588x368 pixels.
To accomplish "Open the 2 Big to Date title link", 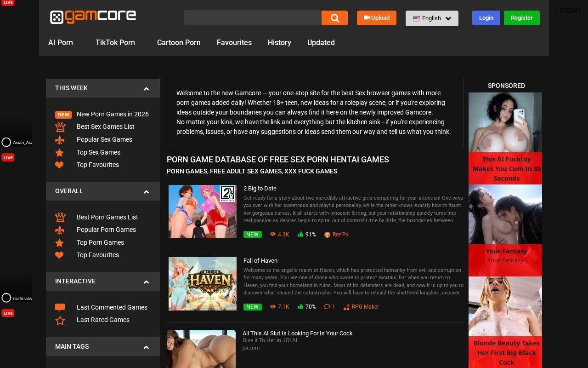I will [260, 188].
